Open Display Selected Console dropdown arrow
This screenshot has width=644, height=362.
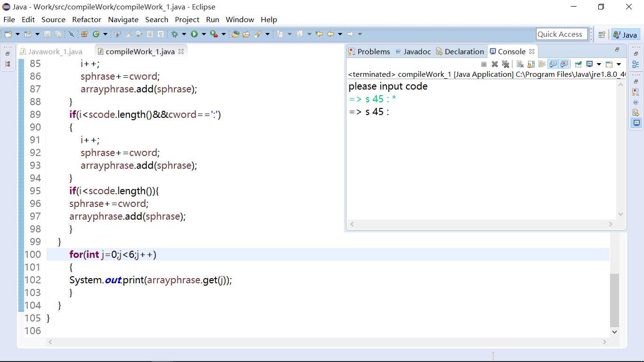599,64
